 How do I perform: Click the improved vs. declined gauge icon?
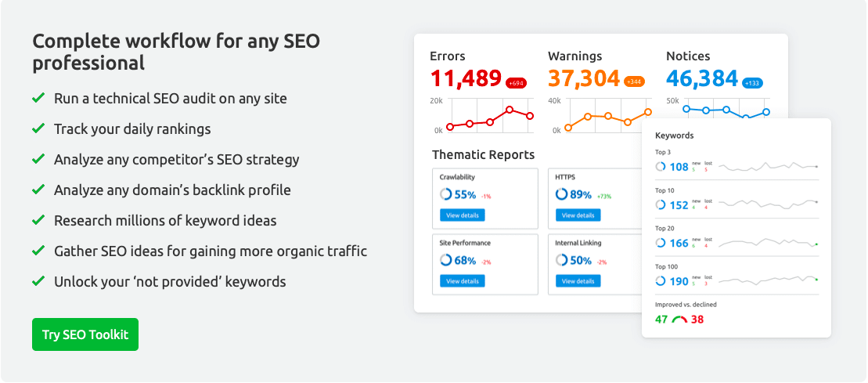[x=679, y=320]
